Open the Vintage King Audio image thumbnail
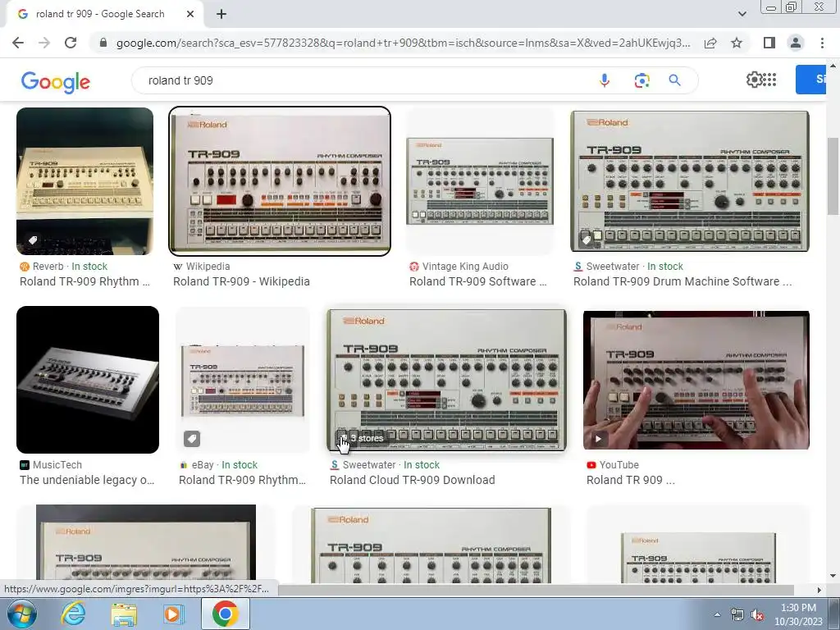Screen dimensions: 840x630 480,181
